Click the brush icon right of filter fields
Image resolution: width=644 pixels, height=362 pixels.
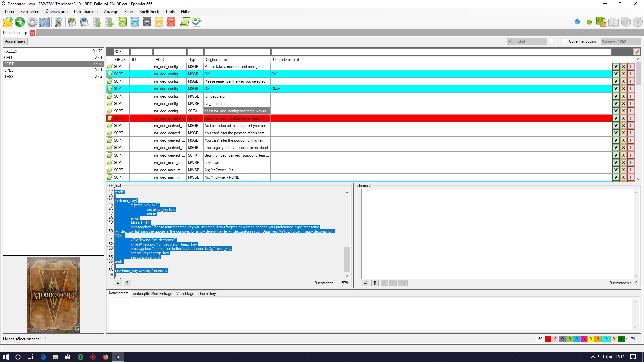click(637, 52)
